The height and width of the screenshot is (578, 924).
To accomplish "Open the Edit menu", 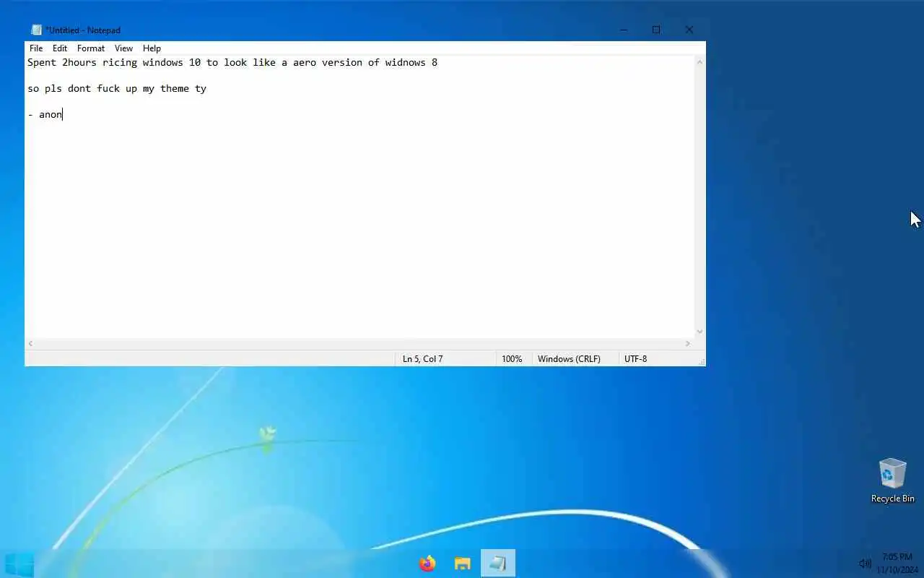I will [x=60, y=48].
